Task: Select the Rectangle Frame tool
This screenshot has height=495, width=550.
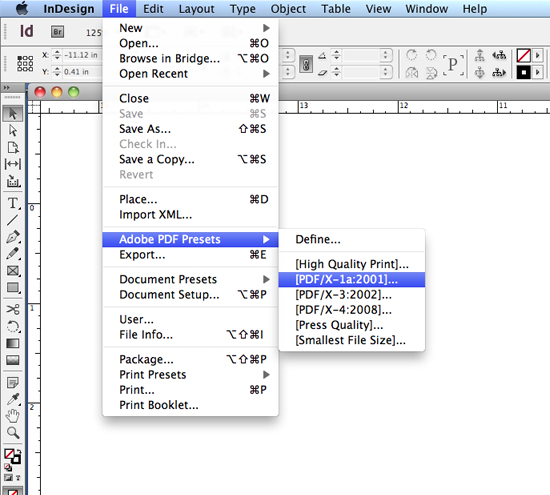Action: click(x=13, y=270)
